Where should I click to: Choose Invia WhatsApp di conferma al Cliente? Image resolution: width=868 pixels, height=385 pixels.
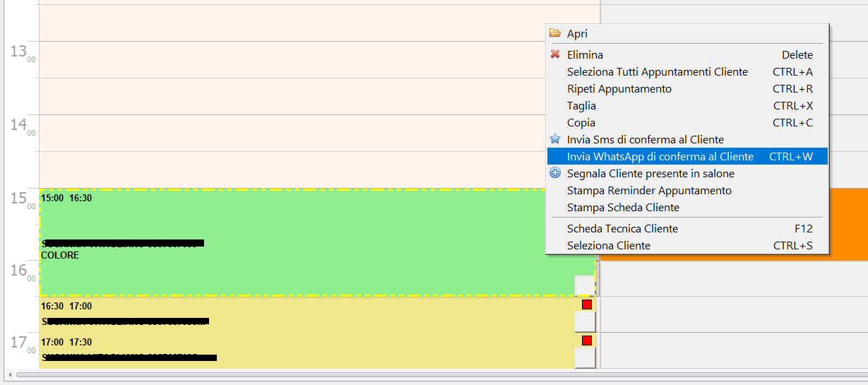[x=660, y=156]
